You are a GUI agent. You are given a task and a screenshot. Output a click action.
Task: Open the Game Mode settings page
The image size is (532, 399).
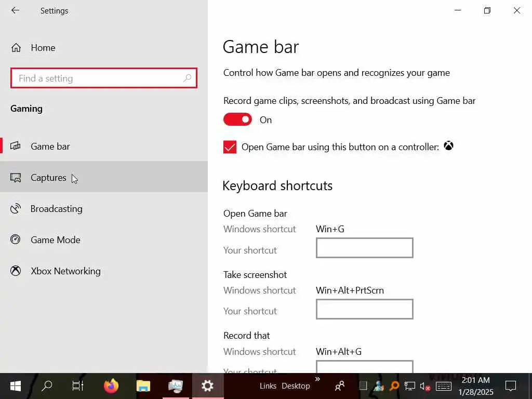pos(104,240)
